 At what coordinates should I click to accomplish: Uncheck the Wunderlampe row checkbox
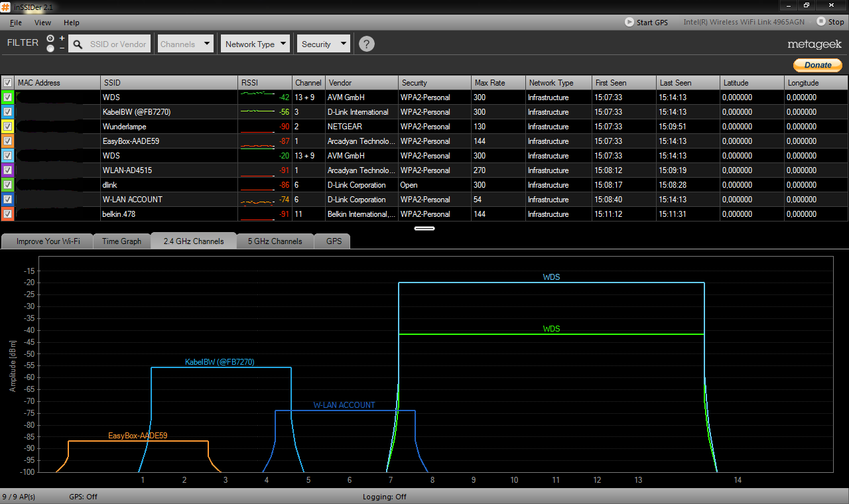7,127
